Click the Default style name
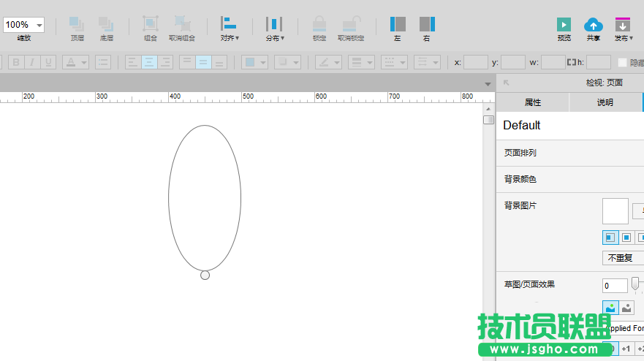 point(522,125)
